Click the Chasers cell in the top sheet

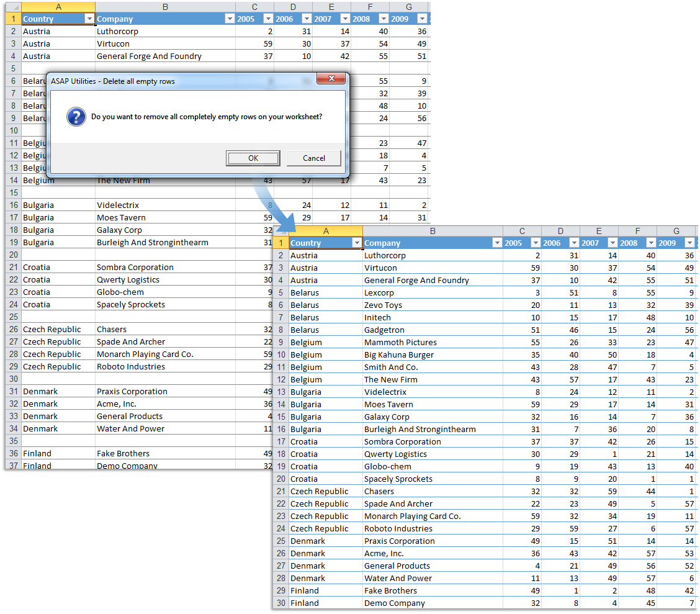coord(165,329)
